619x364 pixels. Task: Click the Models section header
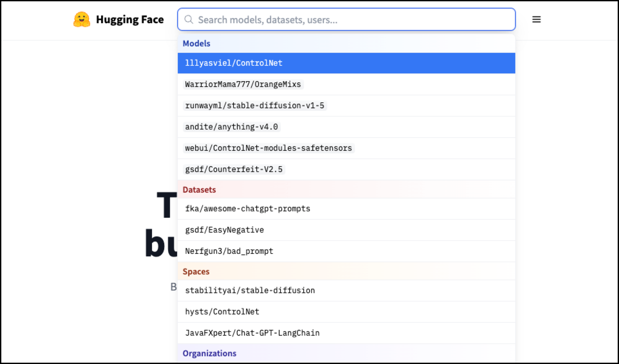(x=196, y=43)
